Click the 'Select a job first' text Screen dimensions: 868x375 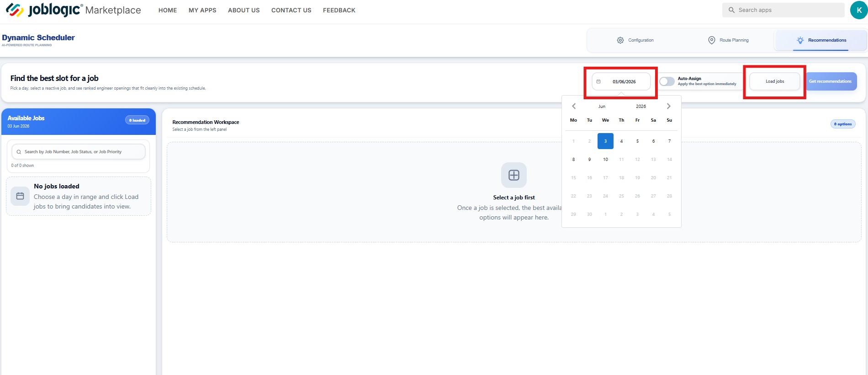click(x=514, y=198)
